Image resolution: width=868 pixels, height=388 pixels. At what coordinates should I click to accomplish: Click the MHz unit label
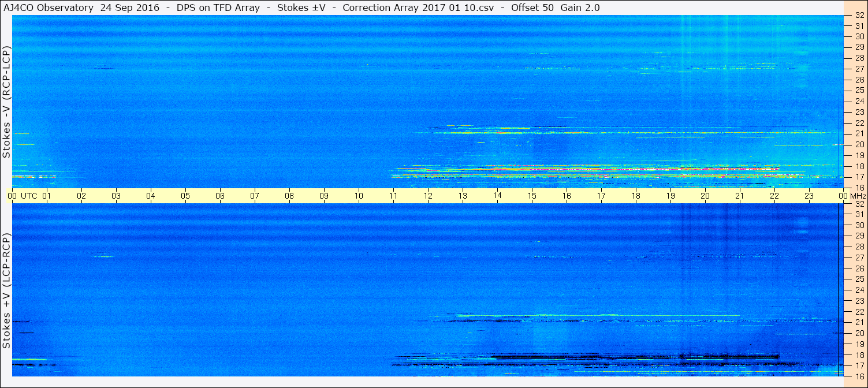tap(858, 196)
